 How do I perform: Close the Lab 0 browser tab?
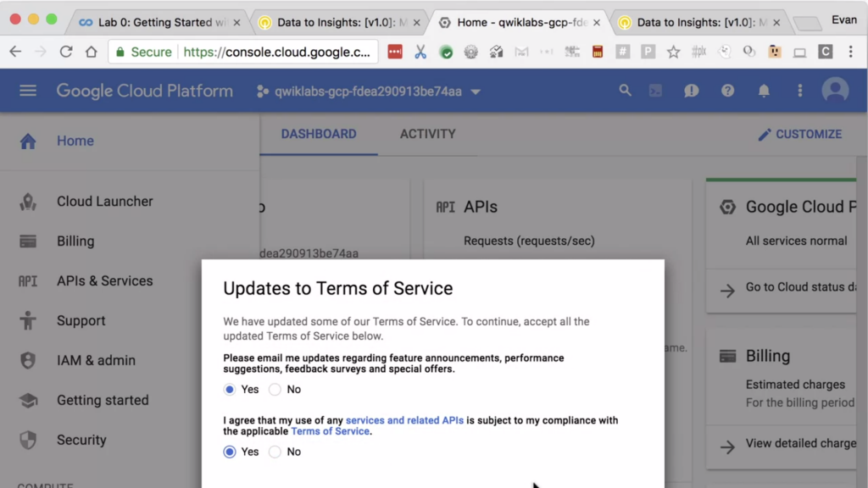[237, 23]
